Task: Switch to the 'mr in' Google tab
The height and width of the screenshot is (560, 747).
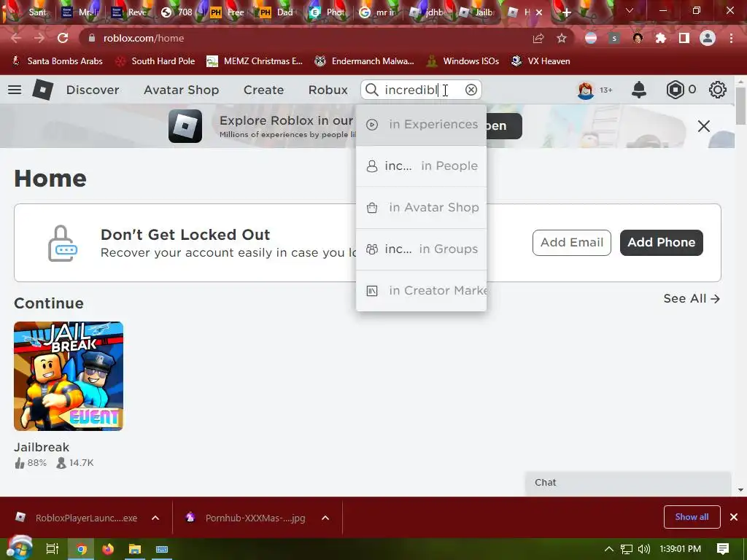Action: [x=379, y=12]
